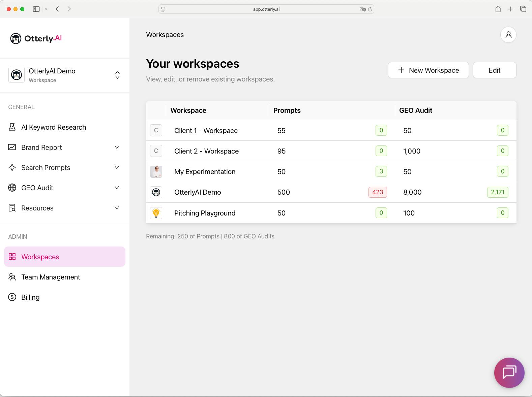Click the Workspaces grid icon
The height and width of the screenshot is (397, 532).
pos(12,257)
